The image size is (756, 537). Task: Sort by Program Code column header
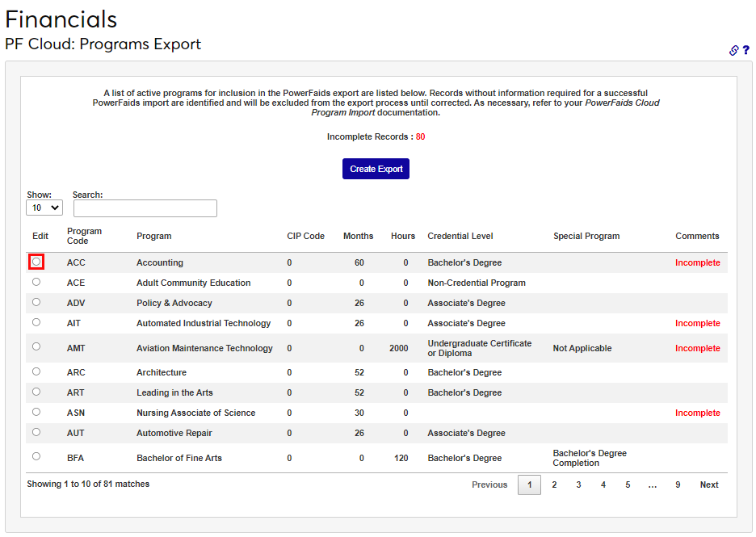click(84, 236)
